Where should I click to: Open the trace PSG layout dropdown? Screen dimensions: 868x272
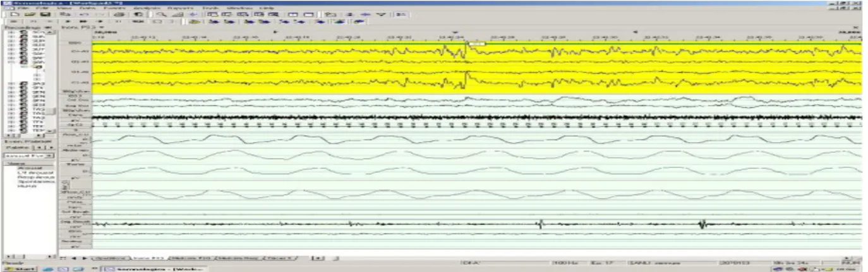point(101,28)
